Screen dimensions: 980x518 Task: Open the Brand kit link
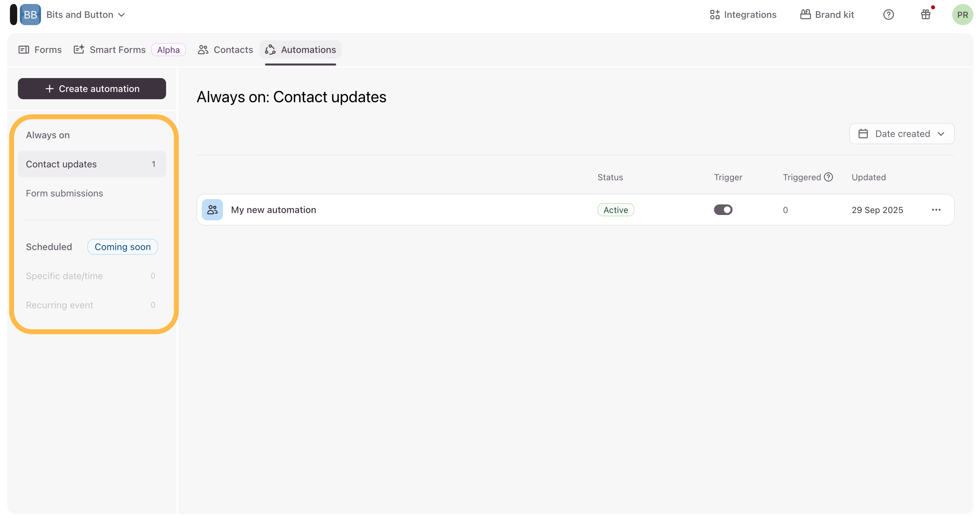(x=827, y=15)
